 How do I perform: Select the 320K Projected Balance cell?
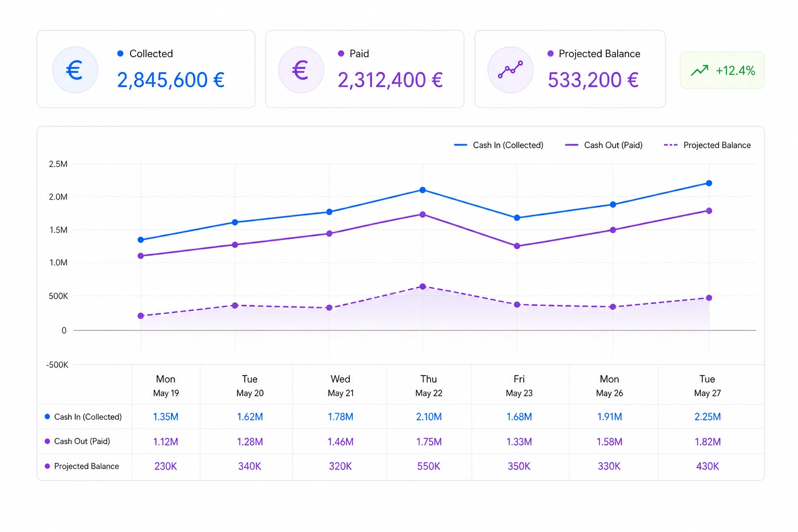coord(340,467)
